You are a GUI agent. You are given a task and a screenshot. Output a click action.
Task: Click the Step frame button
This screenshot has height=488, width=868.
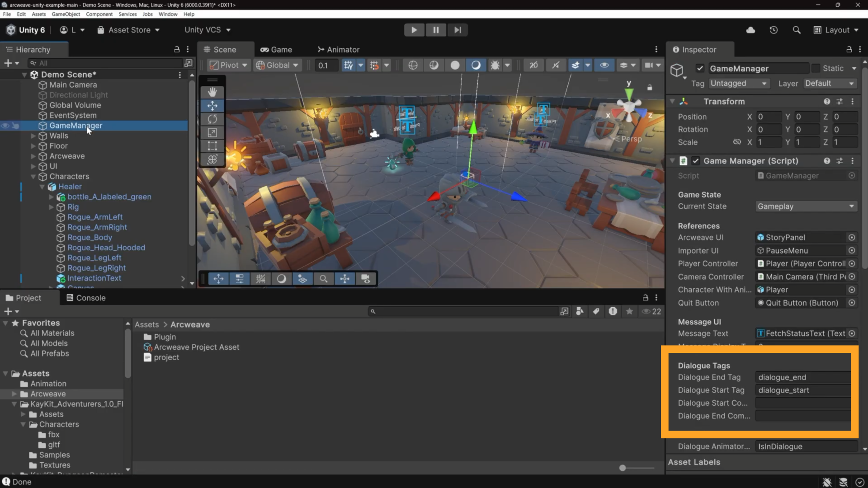[x=458, y=30]
